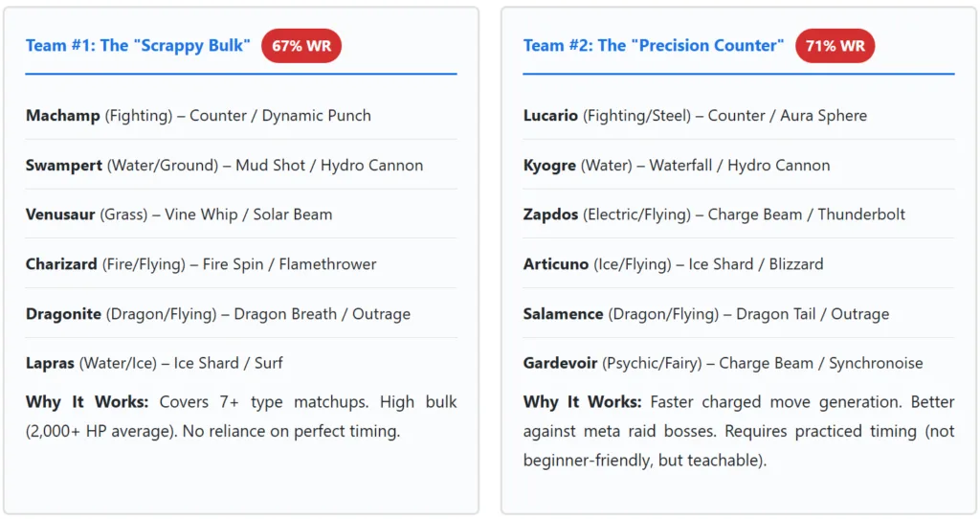Click the bold Lucario name

click(550, 116)
